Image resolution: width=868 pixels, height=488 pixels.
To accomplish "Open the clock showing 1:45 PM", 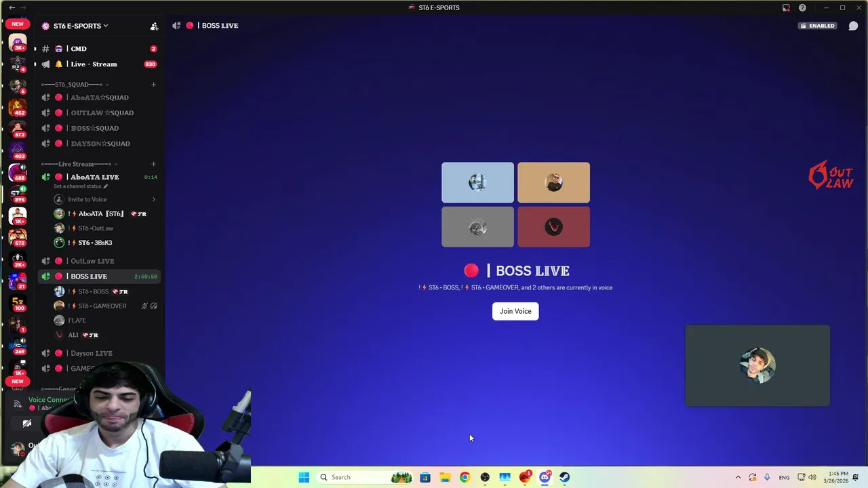I will [836, 477].
